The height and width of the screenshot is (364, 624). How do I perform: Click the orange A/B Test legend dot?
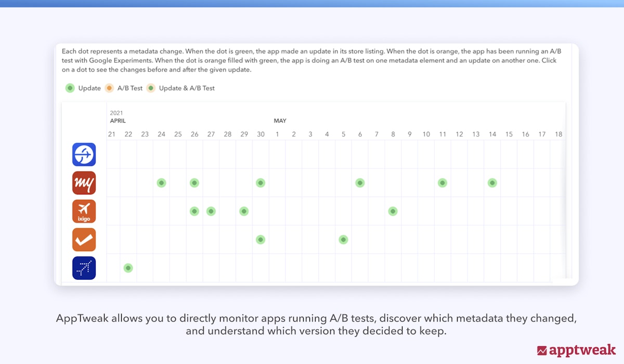(109, 88)
